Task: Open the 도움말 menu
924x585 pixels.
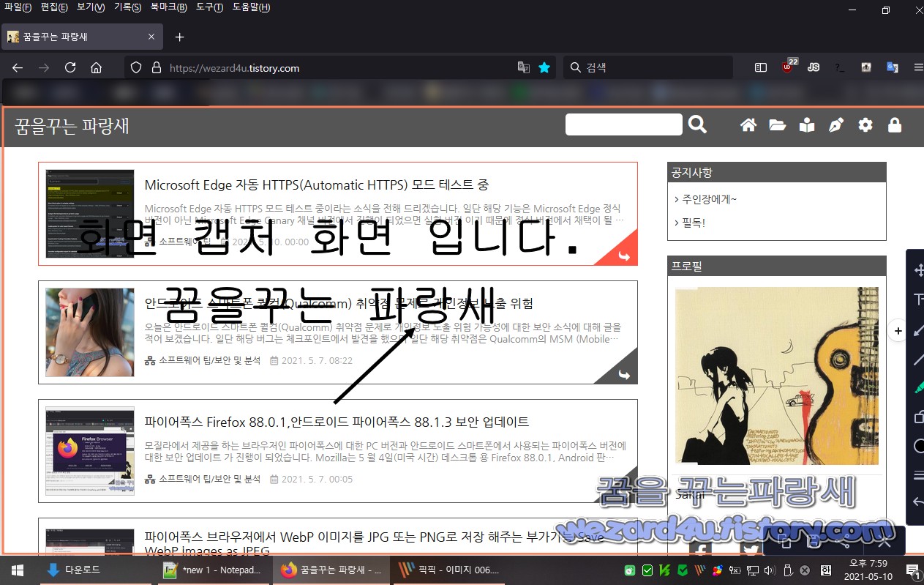Action: pyautogui.click(x=251, y=7)
